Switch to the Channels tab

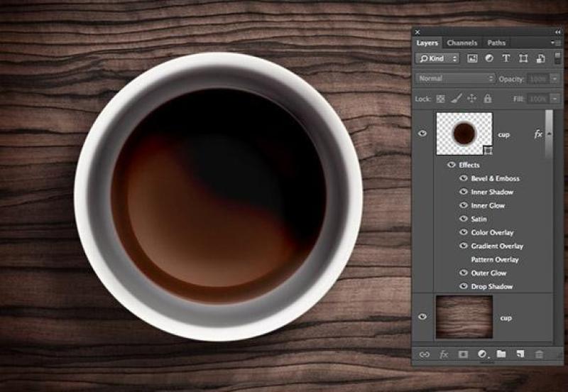461,43
